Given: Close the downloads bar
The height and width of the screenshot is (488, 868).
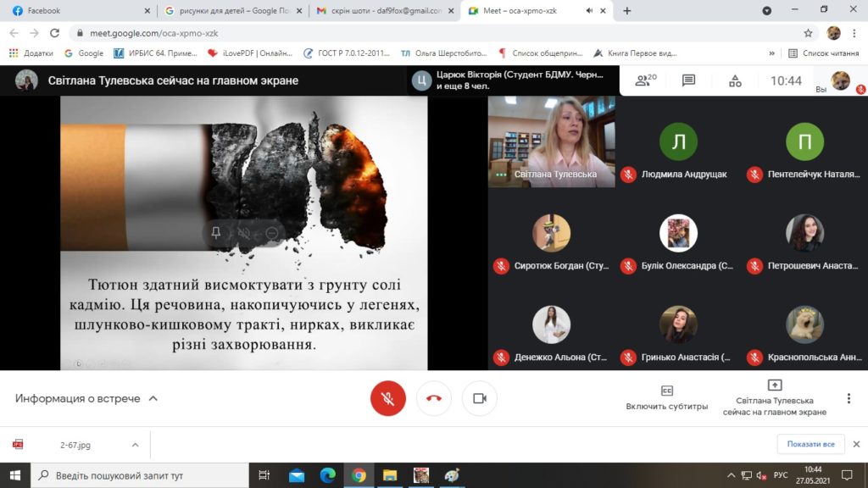Looking at the screenshot, I should [856, 444].
